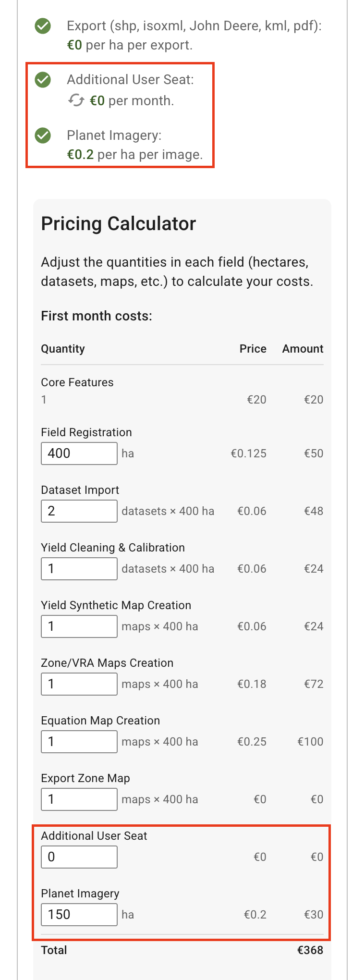Edit the Zone/VRA Maps Creation quantity
The height and width of the screenshot is (980, 364).
point(79,684)
